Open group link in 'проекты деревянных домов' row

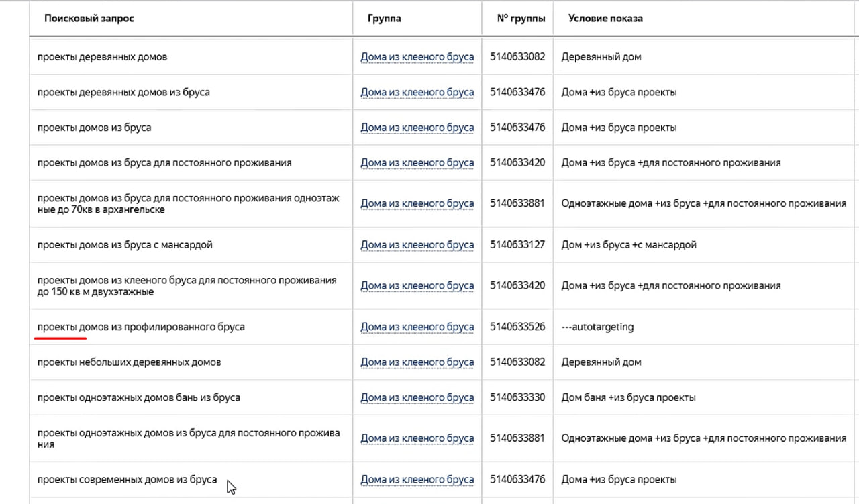pyautogui.click(x=417, y=57)
